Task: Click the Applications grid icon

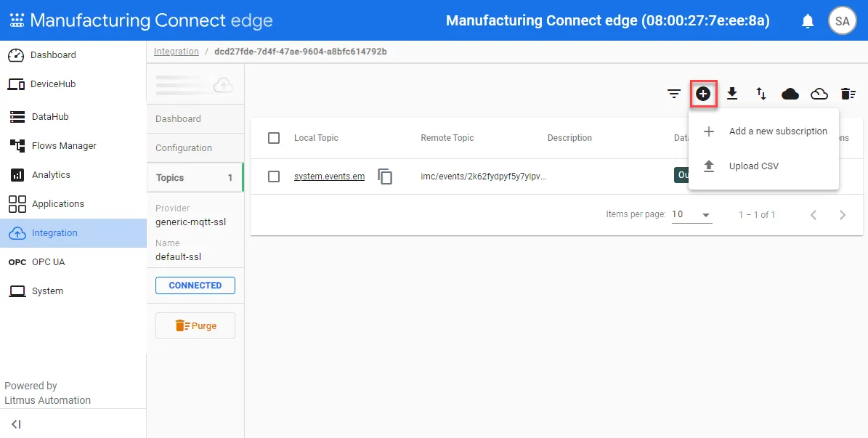Action: [x=17, y=204]
